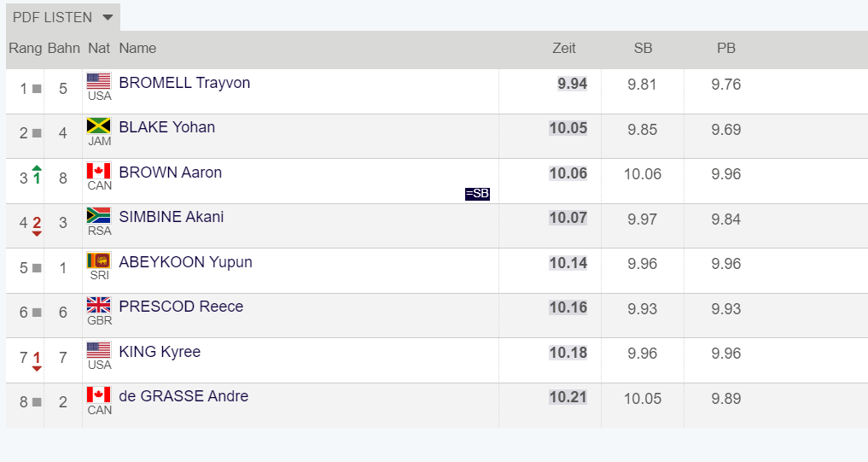The width and height of the screenshot is (868, 462).
Task: Open KING Kyree athlete link
Action: 160,352
